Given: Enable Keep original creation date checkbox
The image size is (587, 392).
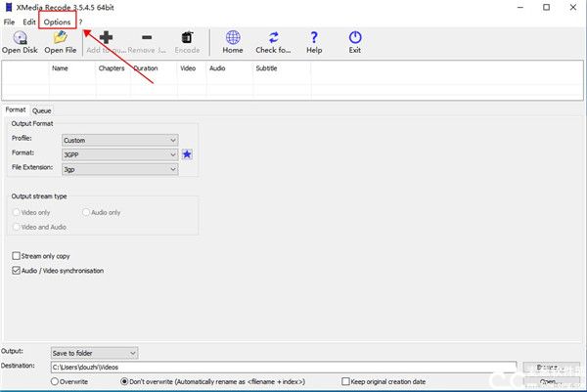Looking at the screenshot, I should click(346, 381).
